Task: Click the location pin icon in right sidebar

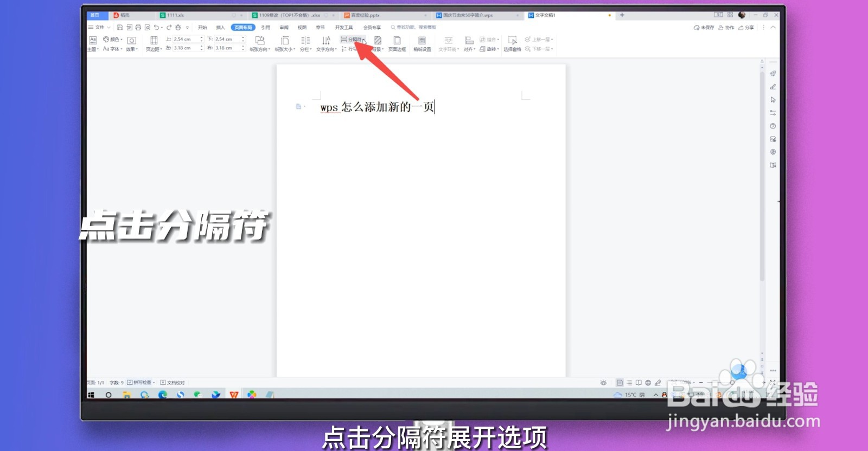Action: (773, 152)
